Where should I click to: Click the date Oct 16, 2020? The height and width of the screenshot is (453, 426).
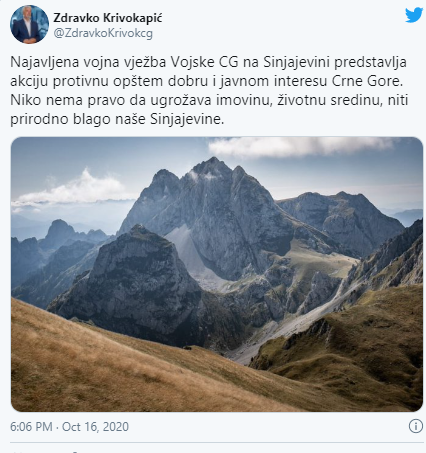[x=95, y=427]
